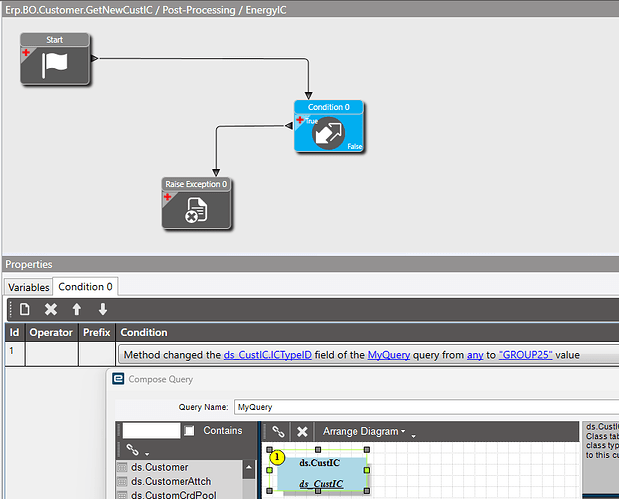
Task: Open the MyQuery query link
Action: (x=389, y=355)
